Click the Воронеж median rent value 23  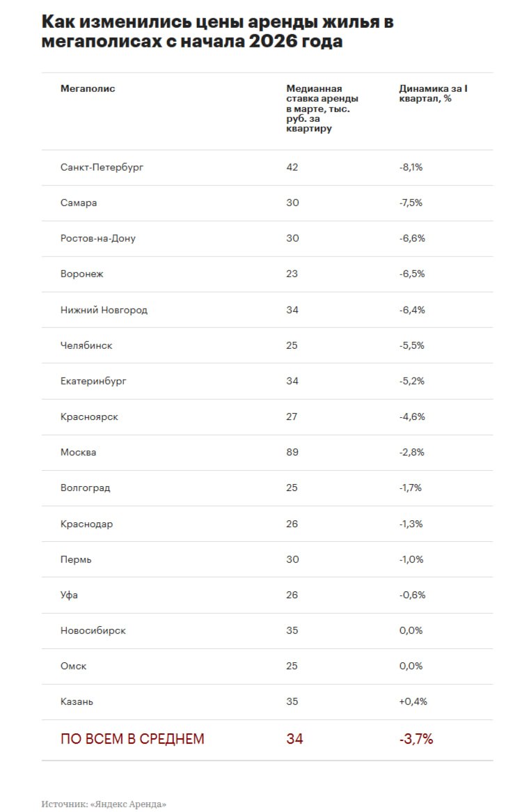pos(292,274)
